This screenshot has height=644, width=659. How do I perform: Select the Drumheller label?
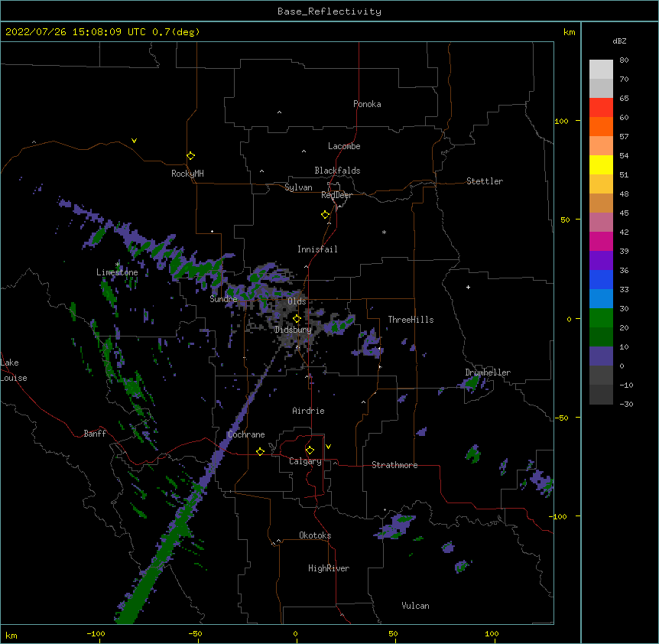(488, 372)
